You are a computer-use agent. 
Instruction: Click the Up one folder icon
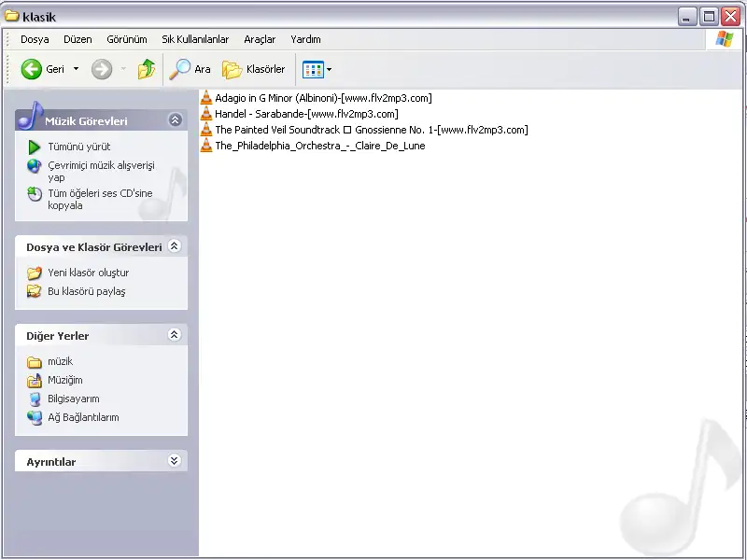(x=147, y=69)
